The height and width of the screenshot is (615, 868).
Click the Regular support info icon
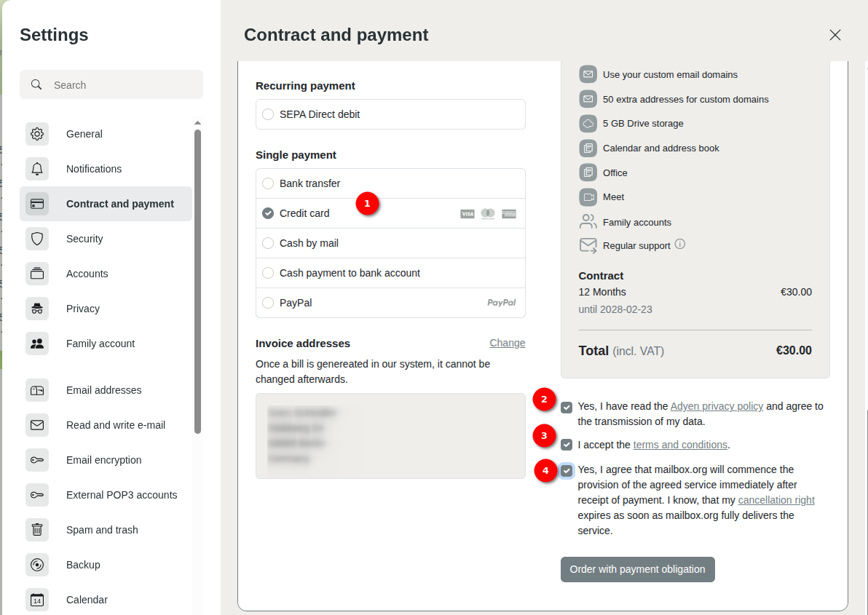coord(680,245)
